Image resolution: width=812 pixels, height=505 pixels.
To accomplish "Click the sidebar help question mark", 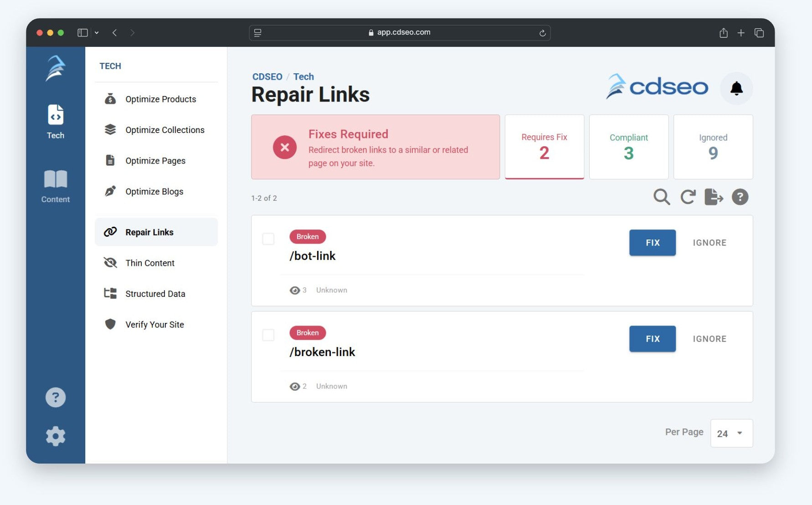I will [56, 398].
